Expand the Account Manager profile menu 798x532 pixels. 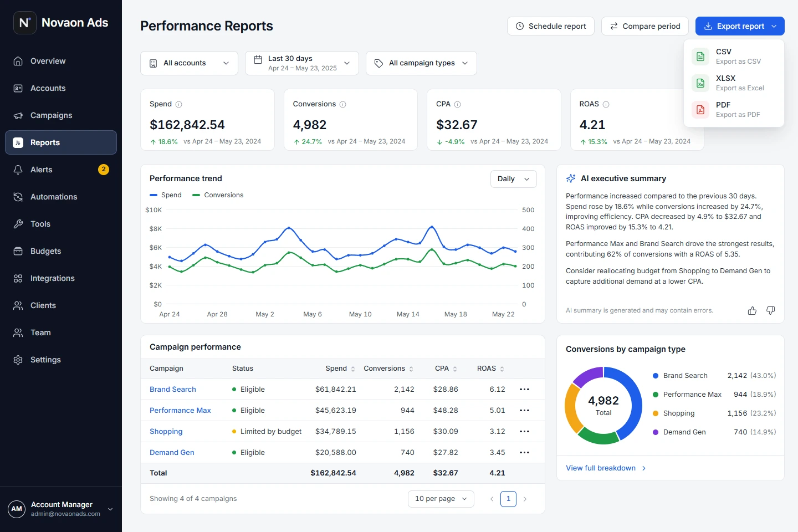point(61,509)
